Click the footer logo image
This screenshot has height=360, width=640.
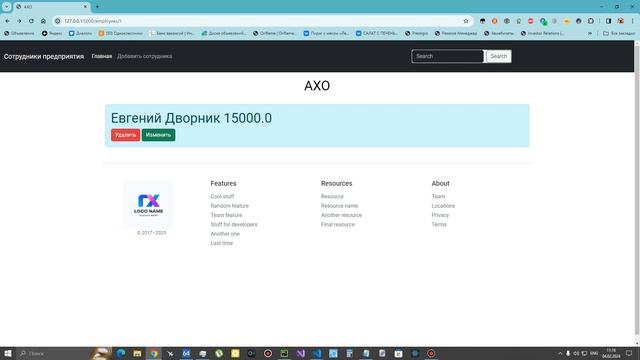[149, 205]
